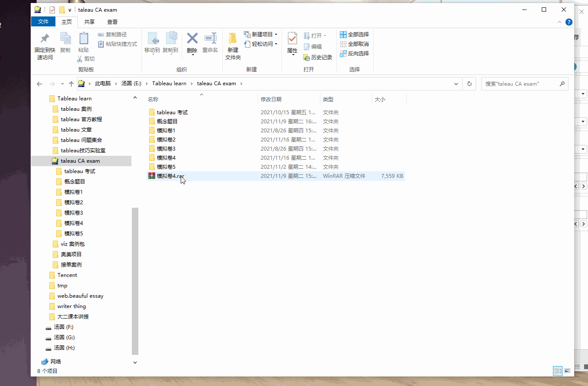Click 汤圆 (E:) in address breadcrumb
Screen dimensions: 588x386
pyautogui.click(x=131, y=84)
